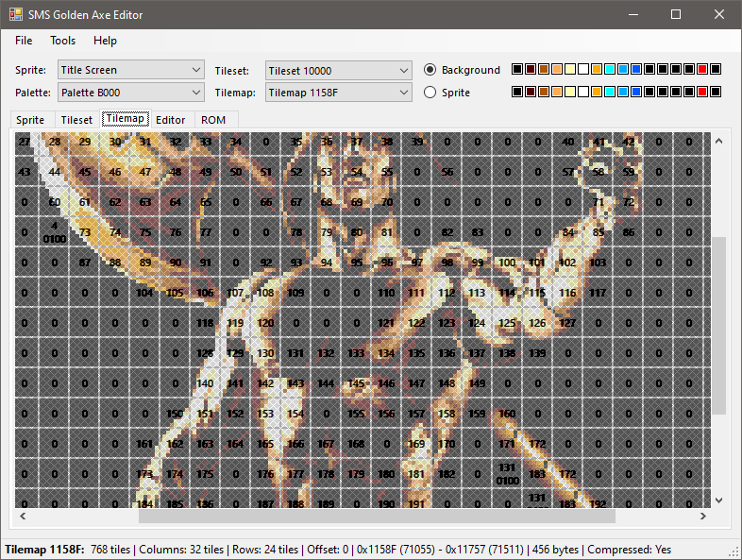Viewport: 742px width, 560px height.
Task: Pick the dark red swatch in the Background palette row
Action: tap(531, 70)
